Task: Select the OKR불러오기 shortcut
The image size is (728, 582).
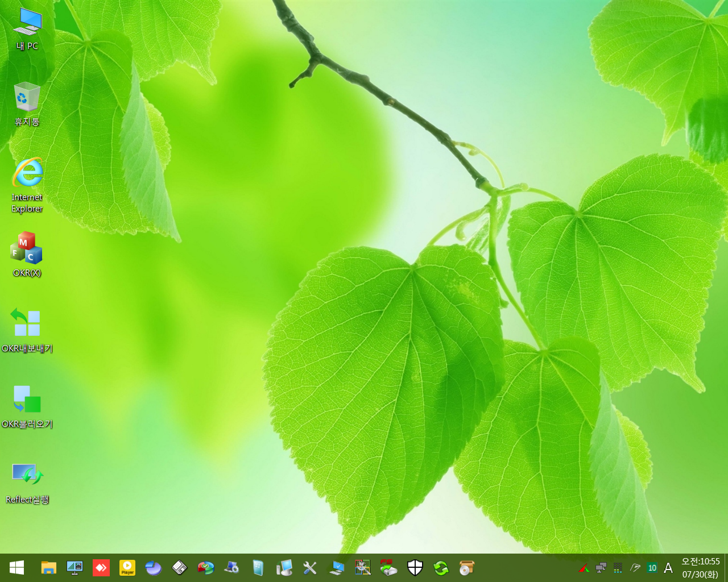Action: [27, 406]
